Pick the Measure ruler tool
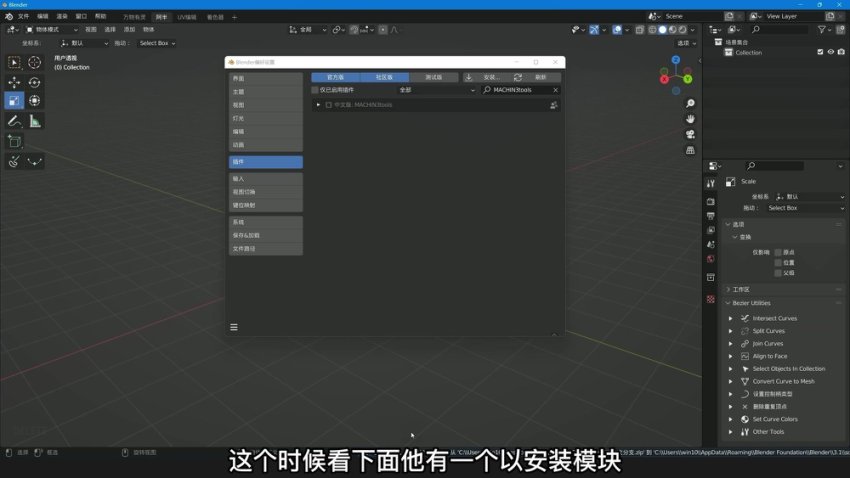This screenshot has width=850, height=478. click(35, 121)
